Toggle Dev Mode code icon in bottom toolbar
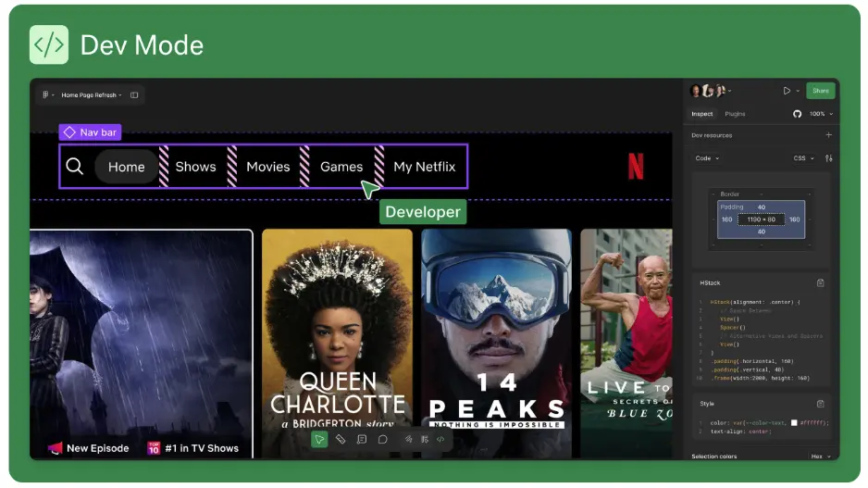 click(440, 439)
